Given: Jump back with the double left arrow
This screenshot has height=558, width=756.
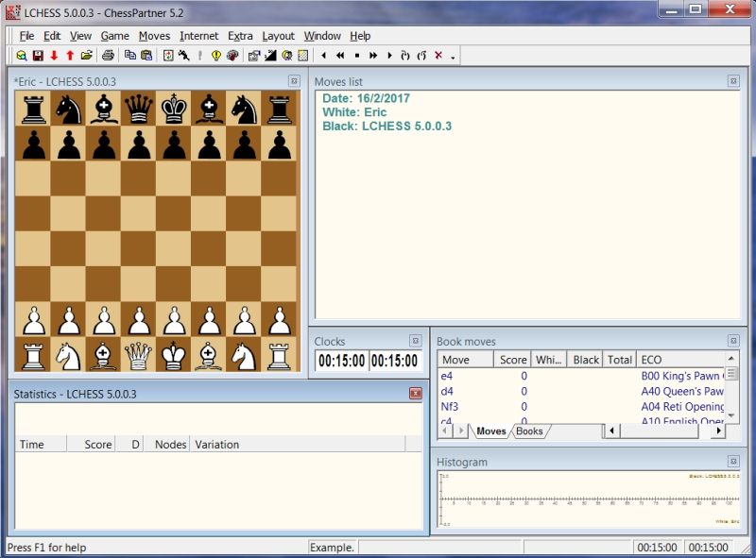Looking at the screenshot, I should tap(340, 56).
